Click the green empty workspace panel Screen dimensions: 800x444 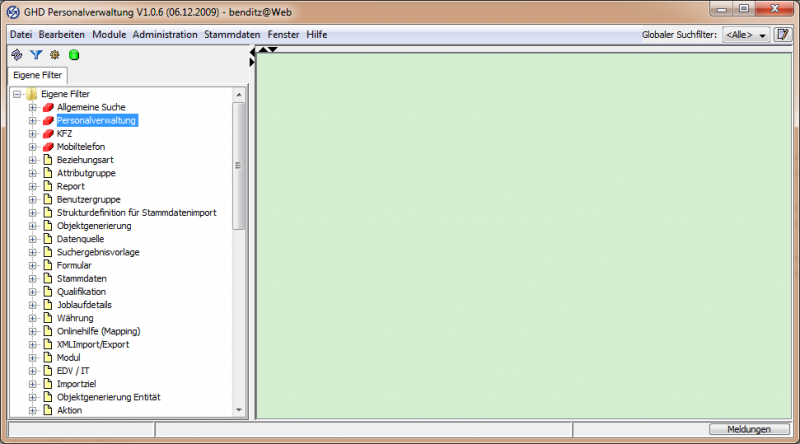[x=524, y=236]
